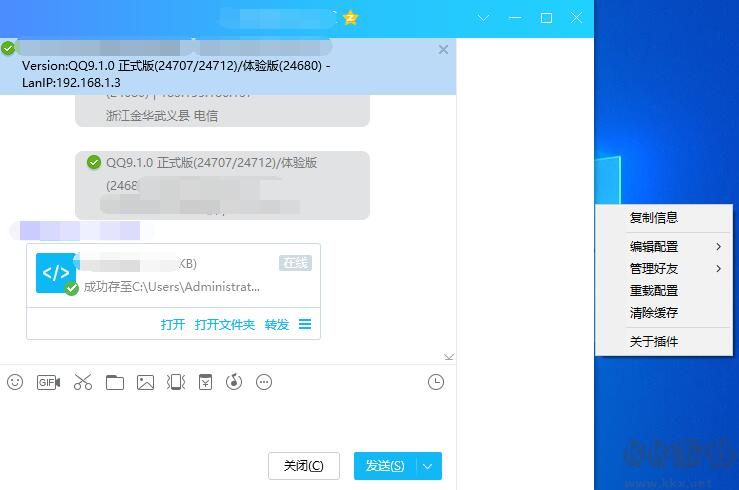
Task: Click the gold star badge in title bar
Action: coord(351,18)
